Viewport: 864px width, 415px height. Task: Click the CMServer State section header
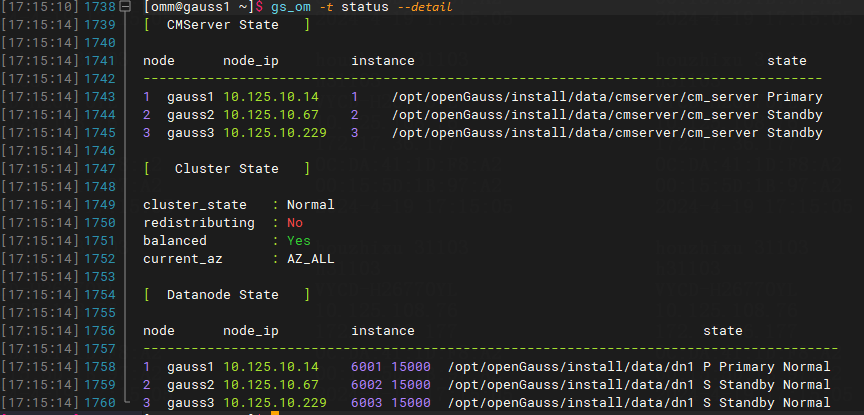[226, 25]
